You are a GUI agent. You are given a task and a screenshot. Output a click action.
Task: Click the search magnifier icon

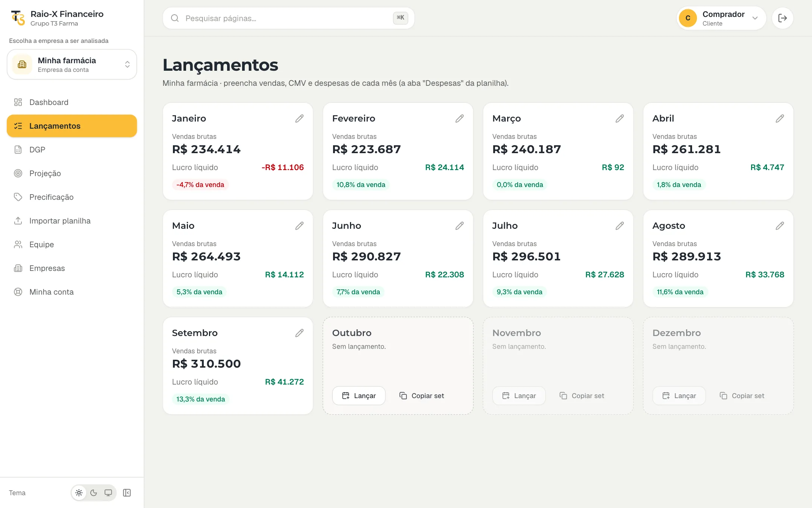(x=175, y=18)
